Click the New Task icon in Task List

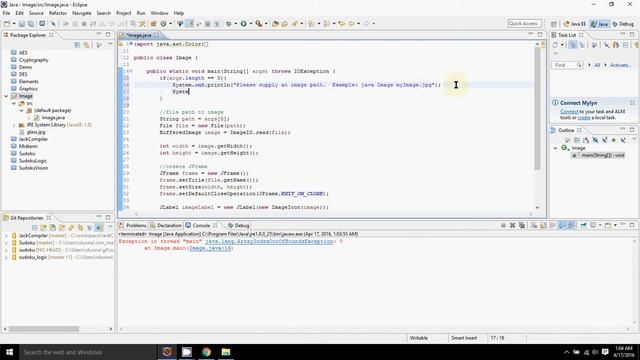point(555,45)
